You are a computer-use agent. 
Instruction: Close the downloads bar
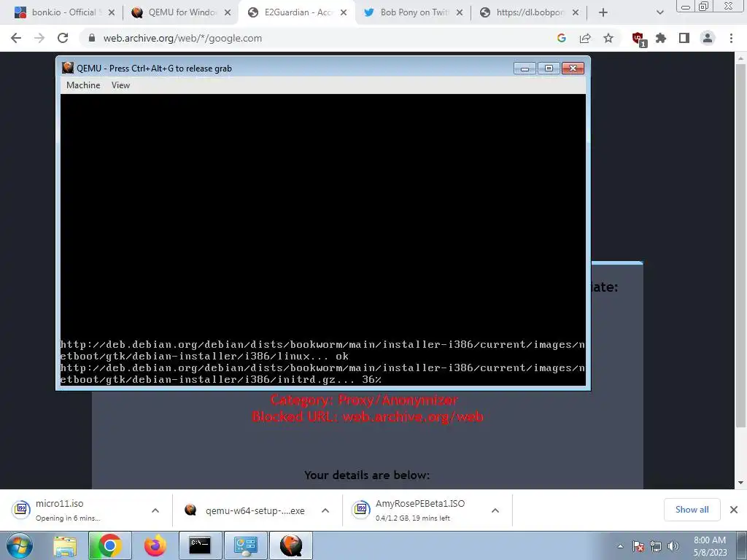[x=734, y=510]
